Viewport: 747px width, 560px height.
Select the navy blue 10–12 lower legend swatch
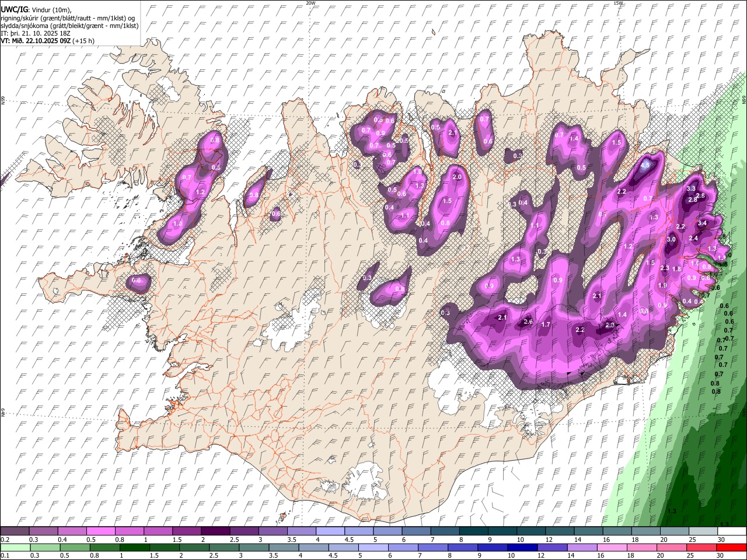click(522, 548)
